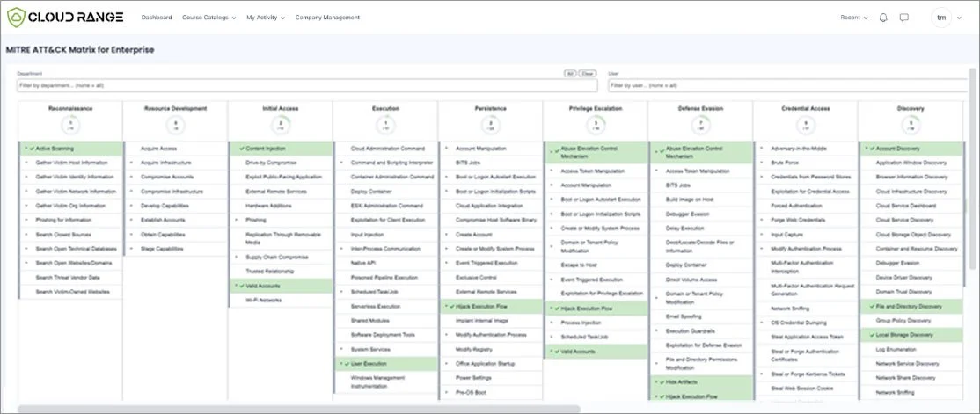Select the highlighted Account Discovery technique

(911, 149)
